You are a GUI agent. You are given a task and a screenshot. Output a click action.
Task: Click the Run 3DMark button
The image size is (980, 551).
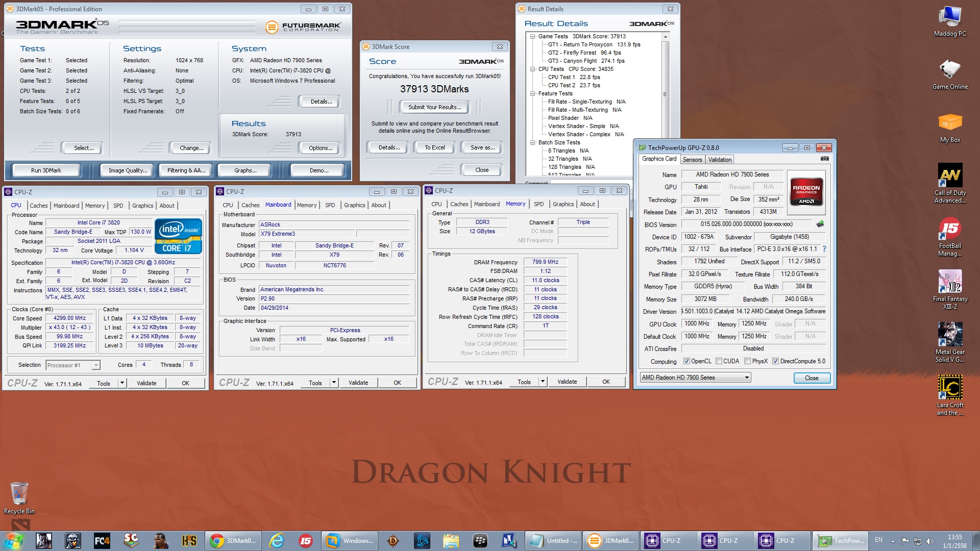[46, 170]
